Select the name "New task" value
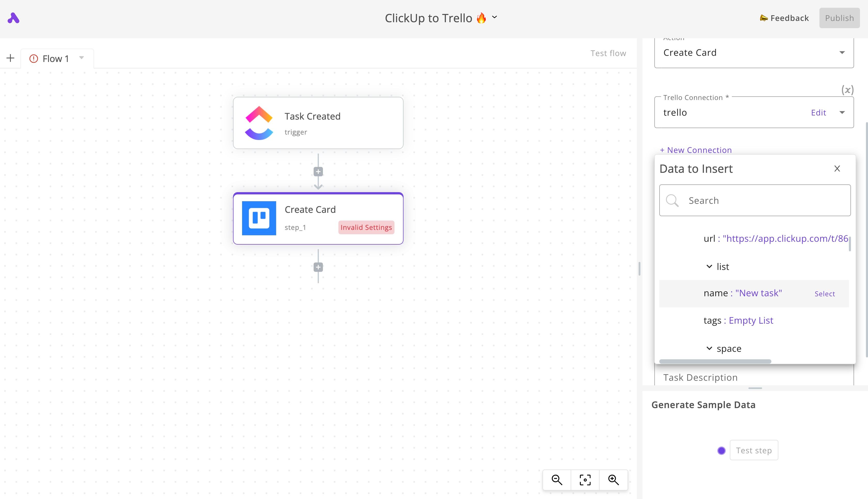 825,294
